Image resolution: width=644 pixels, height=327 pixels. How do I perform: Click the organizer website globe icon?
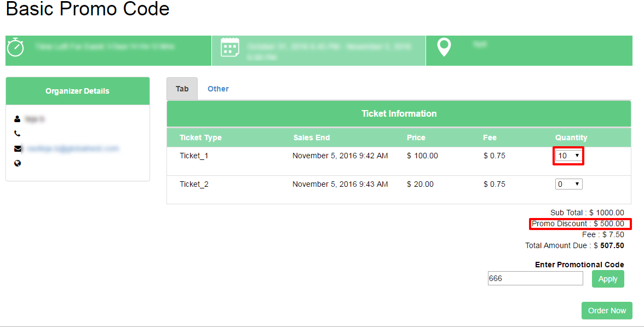[18, 163]
